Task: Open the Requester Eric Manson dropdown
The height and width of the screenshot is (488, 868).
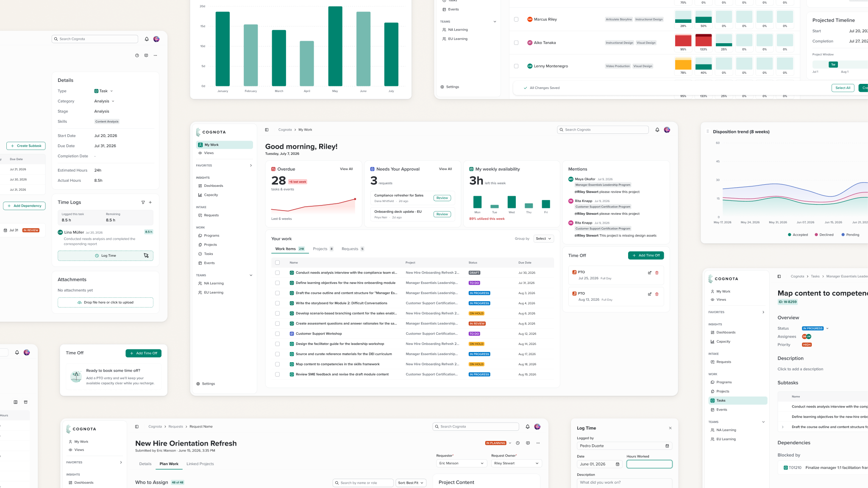Action: coord(462,463)
